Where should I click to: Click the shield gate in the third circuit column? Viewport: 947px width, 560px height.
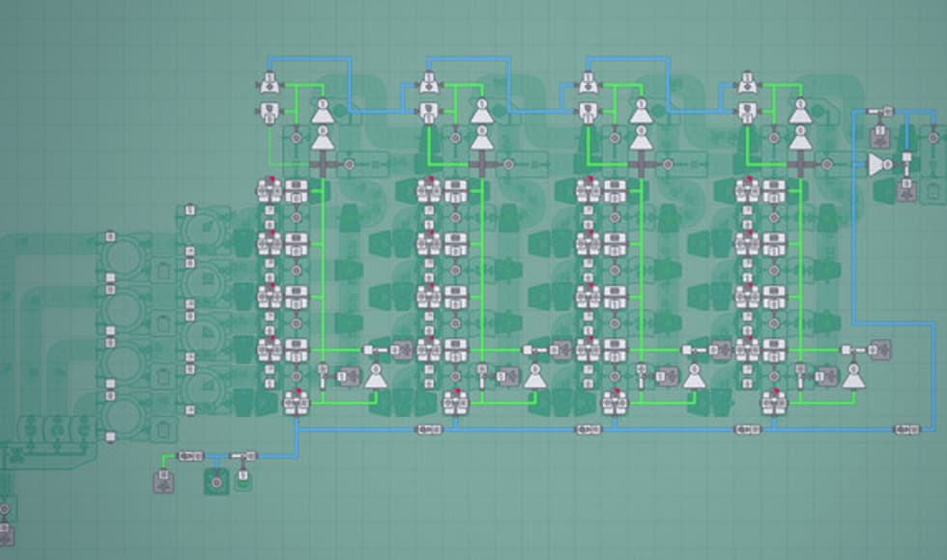(x=588, y=113)
